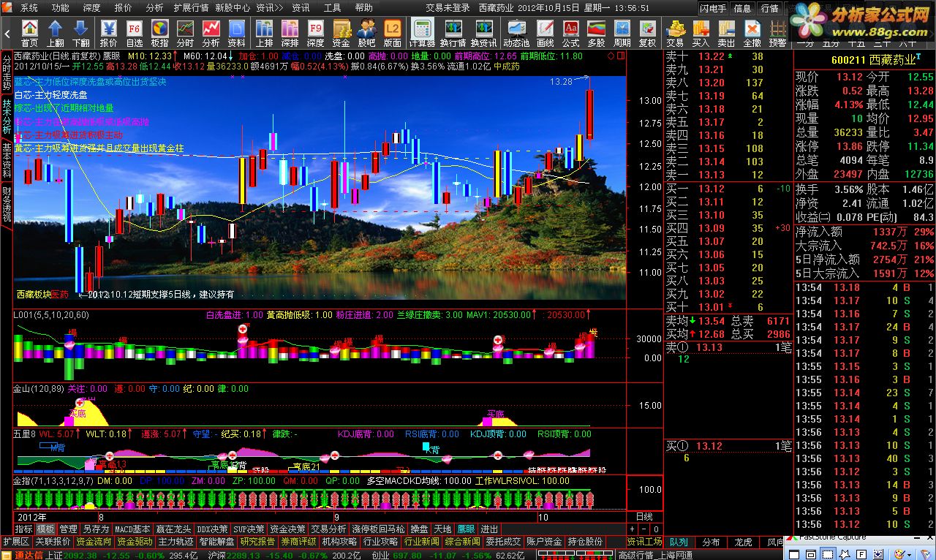Image resolution: width=936 pixels, height=560 pixels.
Task: Open the 深度 F9 depth icon
Action: (x=315, y=34)
